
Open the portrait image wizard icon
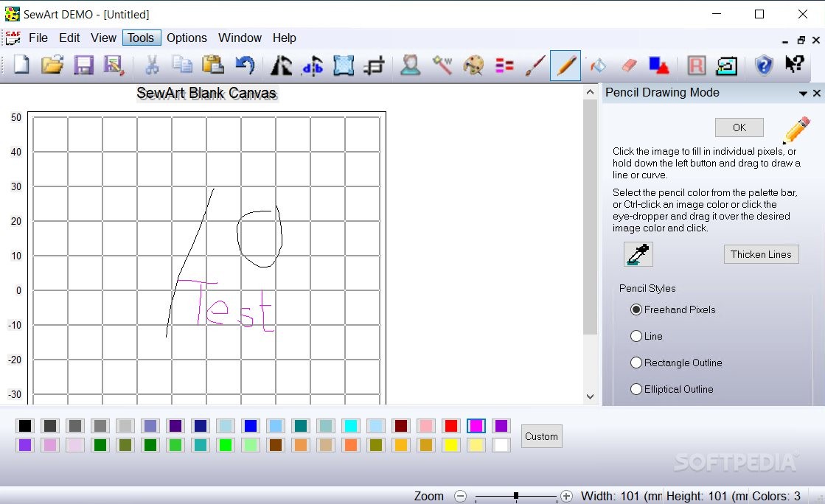point(411,66)
